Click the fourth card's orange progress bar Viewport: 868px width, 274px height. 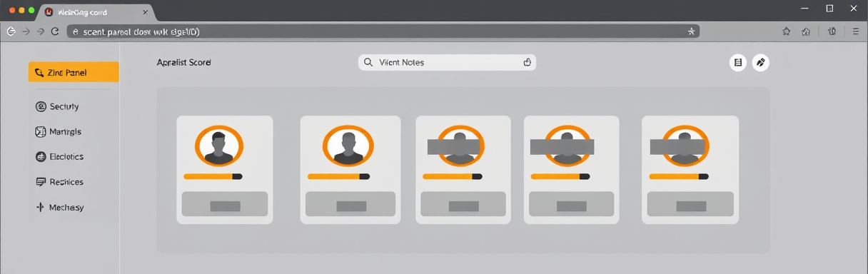[x=560, y=176]
